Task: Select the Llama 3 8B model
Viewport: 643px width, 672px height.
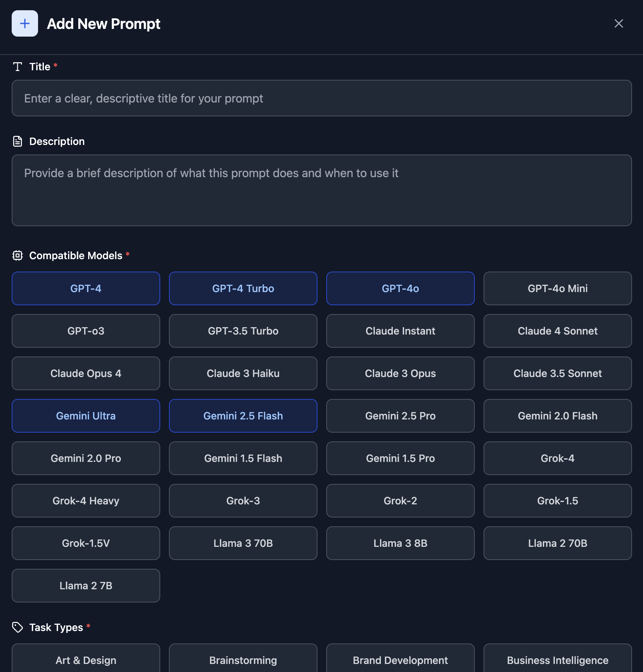Action: coord(401,543)
